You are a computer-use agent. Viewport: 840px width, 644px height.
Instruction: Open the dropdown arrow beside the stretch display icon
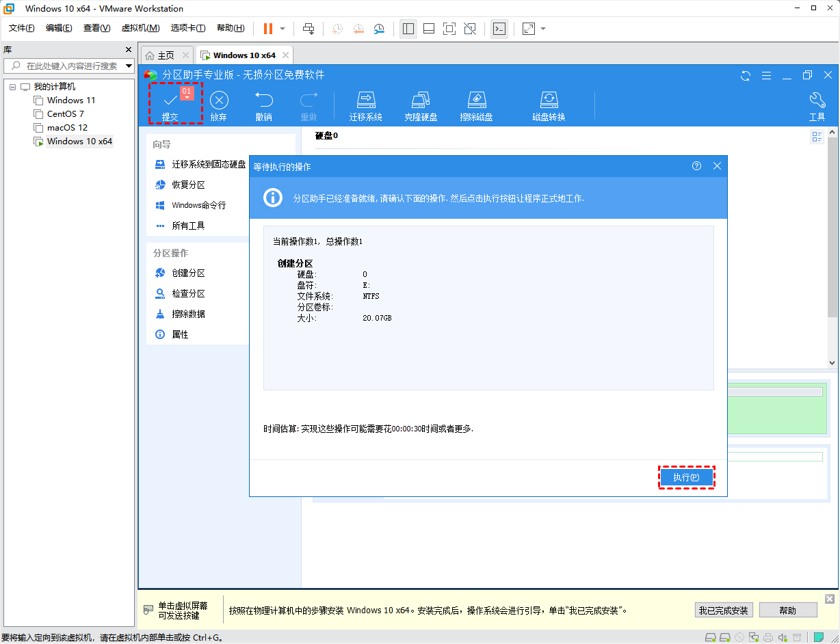point(543,29)
